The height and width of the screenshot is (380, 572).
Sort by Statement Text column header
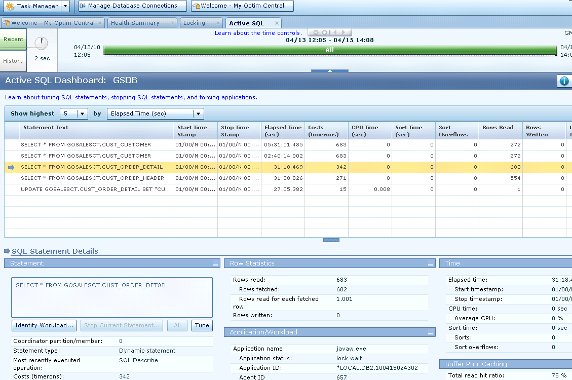[x=96, y=131]
